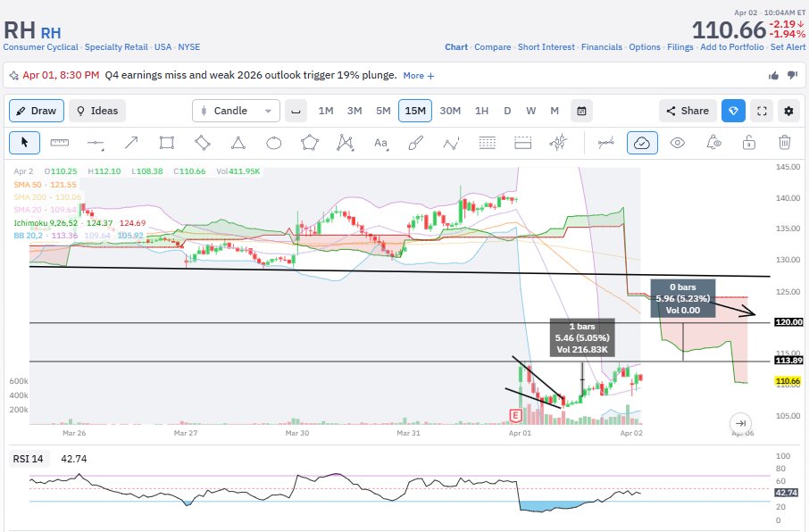Screen dimensions: 809x532
Task: Click Add to Portfolio link
Action: pos(732,47)
